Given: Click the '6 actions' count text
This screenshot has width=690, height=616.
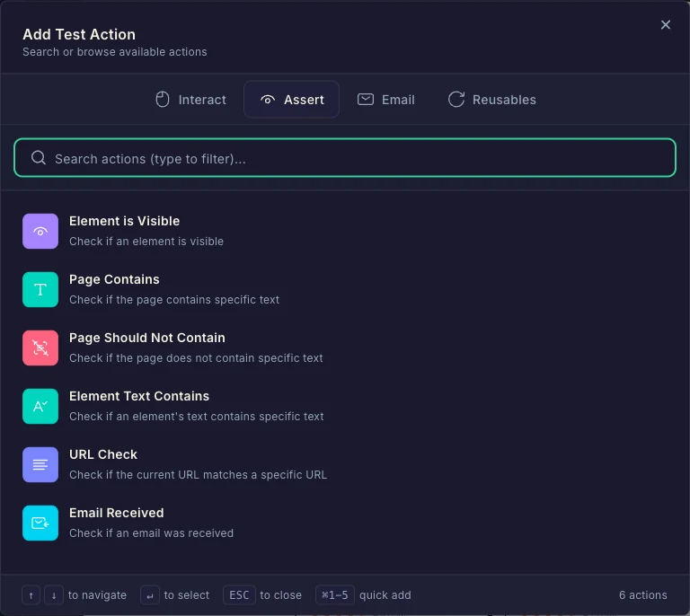Looking at the screenshot, I should (x=643, y=595).
